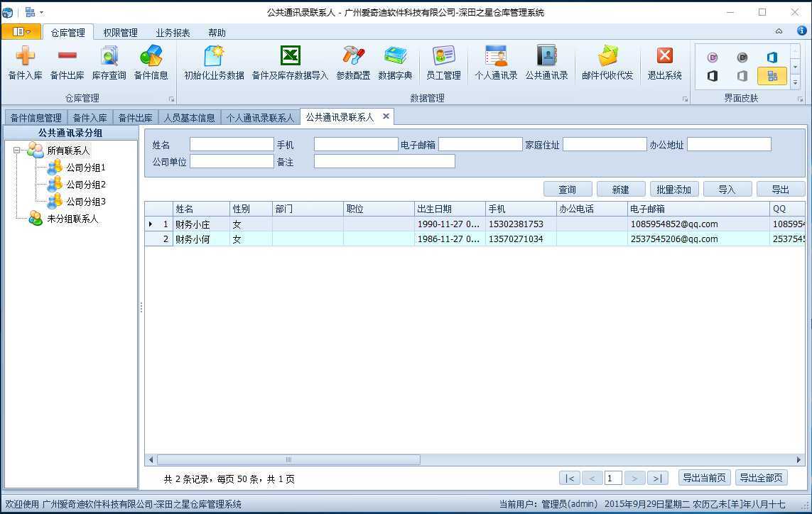Select 公司分组3 in tree
This screenshot has width=812, height=514.
click(85, 202)
